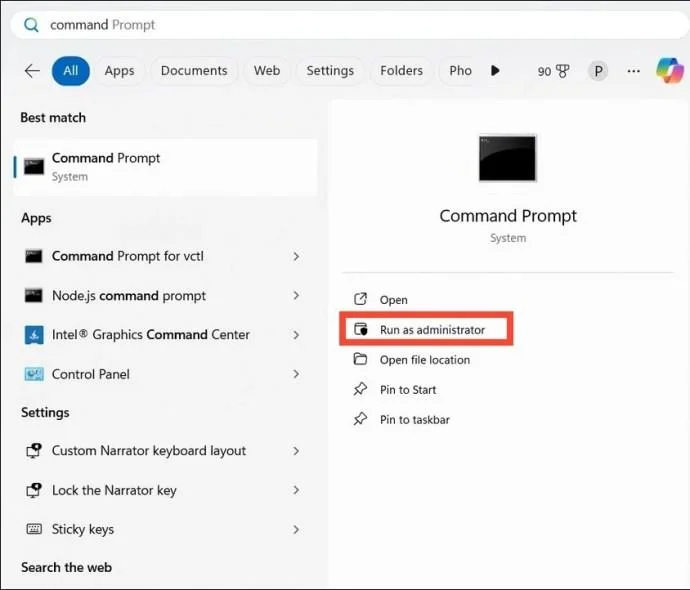This screenshot has height=590, width=690.
Task: Click the large Command Prompt preview thumbnail
Action: point(507,158)
